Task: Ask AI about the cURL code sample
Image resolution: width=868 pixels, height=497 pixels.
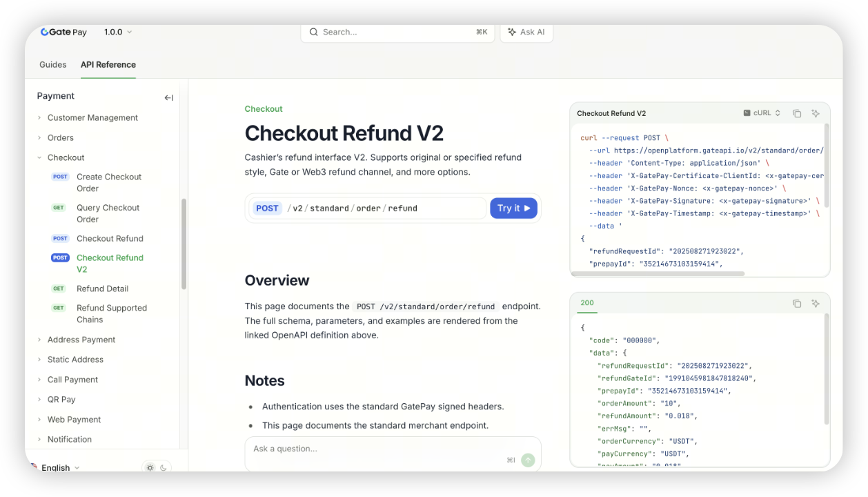Action: tap(816, 113)
